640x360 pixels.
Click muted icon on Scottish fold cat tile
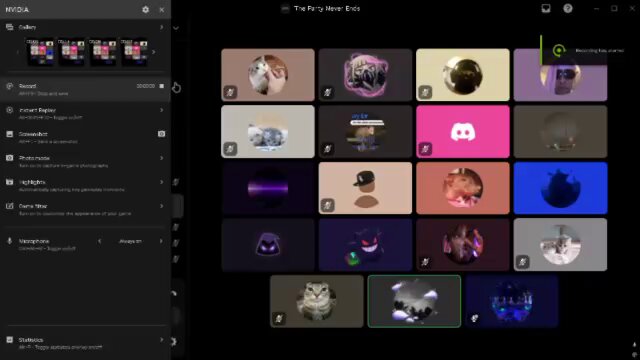(x=279, y=318)
